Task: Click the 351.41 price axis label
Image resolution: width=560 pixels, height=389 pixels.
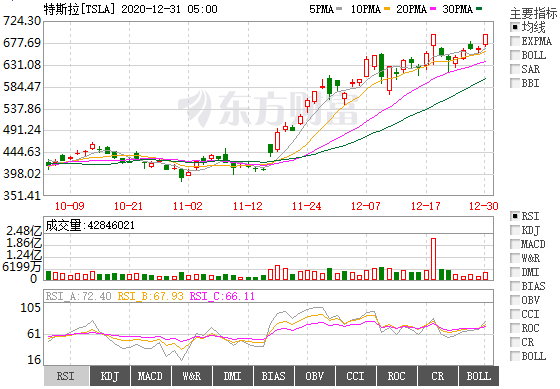Action: click(x=22, y=195)
